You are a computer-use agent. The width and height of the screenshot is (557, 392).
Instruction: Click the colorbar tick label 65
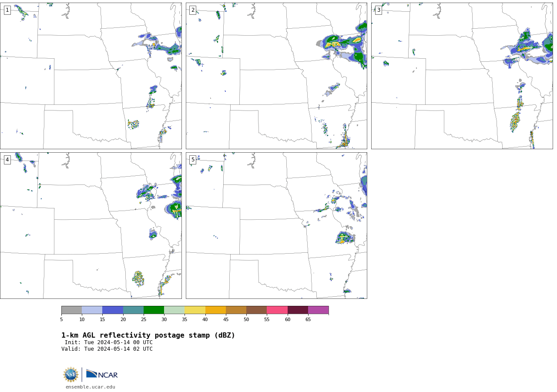(308, 319)
